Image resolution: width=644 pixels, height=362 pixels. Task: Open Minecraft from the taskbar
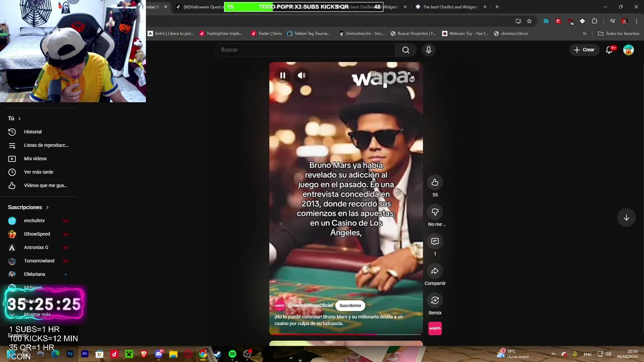click(129, 354)
